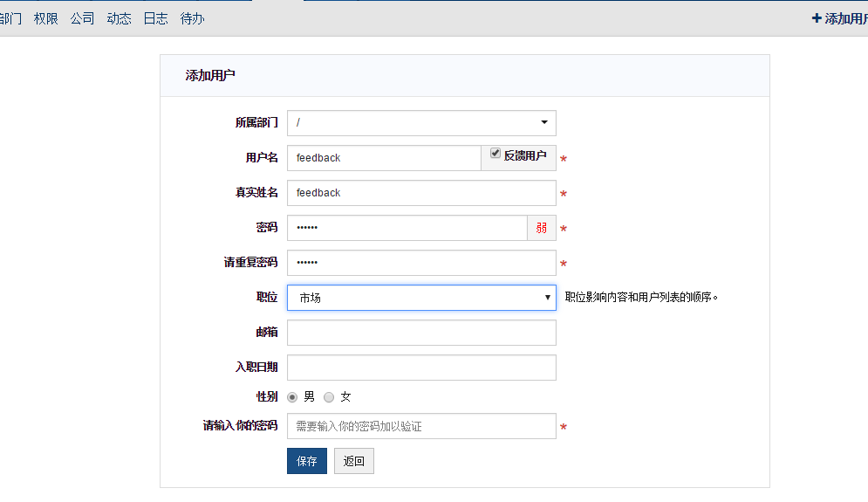
Task: Focus the 请重复密码 field
Action: [421, 263]
